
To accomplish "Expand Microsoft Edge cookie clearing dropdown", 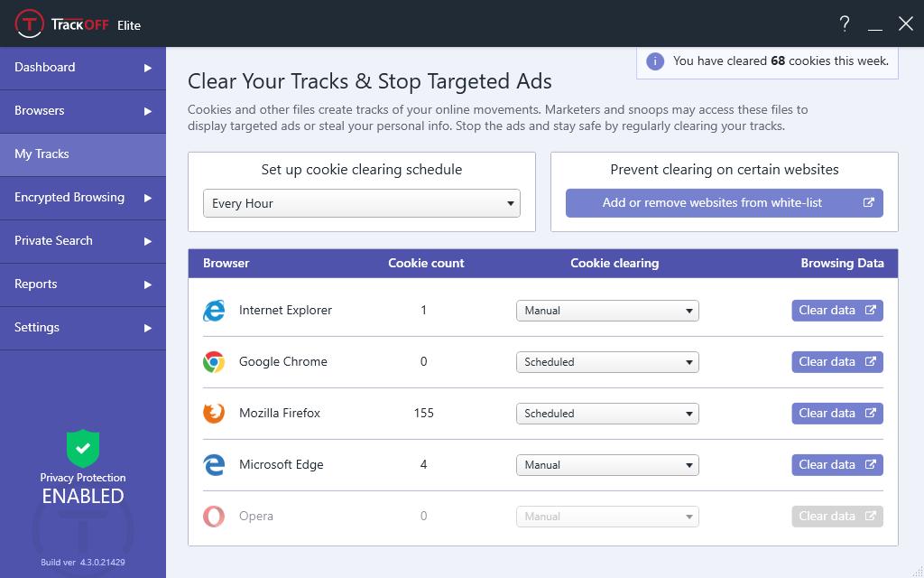I will 607,465.
